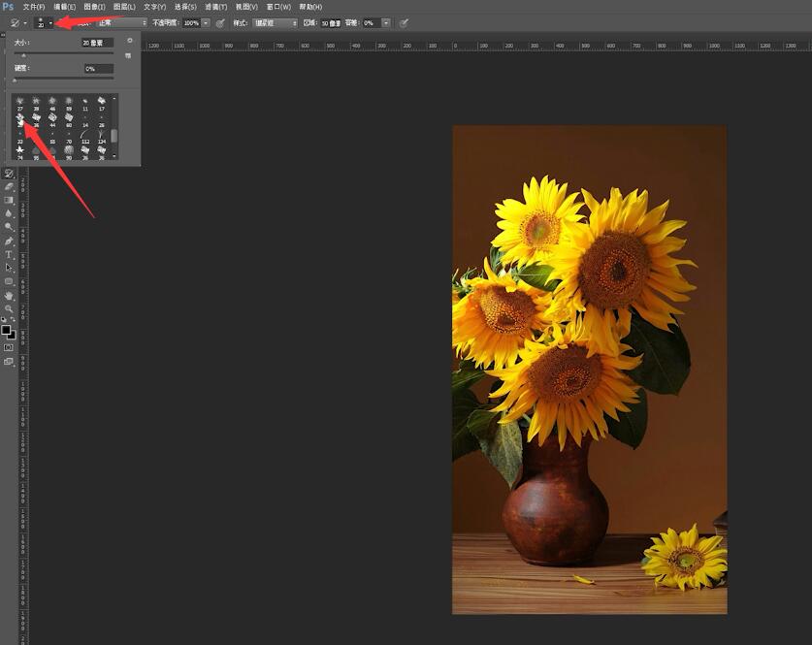Viewport: 812px width, 645px height.
Task: Select the Gradient tool
Action: point(9,201)
